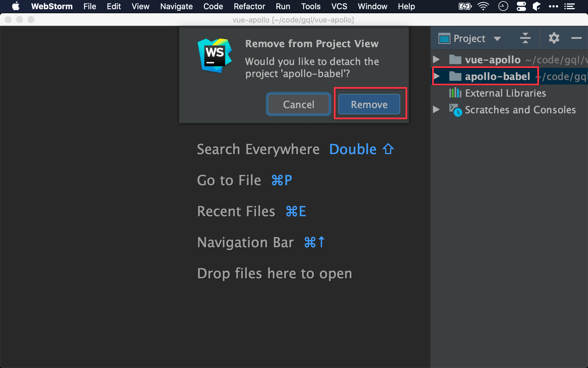Click the Collapse All icon
The width and height of the screenshot is (588, 368).
[525, 38]
